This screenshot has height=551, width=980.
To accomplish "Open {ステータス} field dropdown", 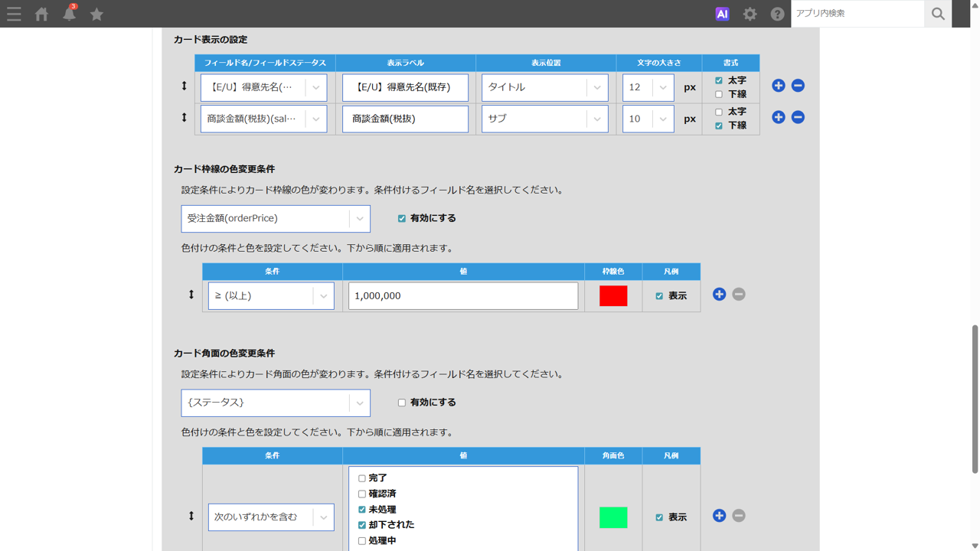I will (276, 403).
